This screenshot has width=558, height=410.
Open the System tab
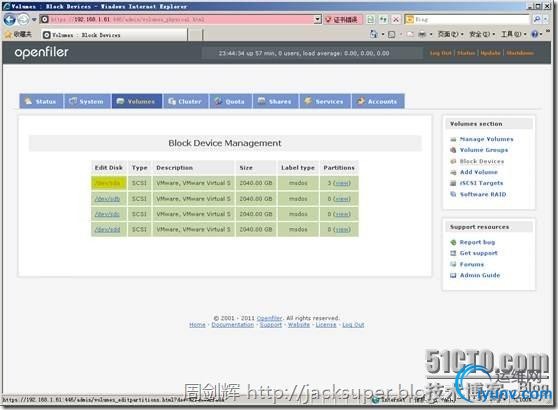(x=87, y=101)
